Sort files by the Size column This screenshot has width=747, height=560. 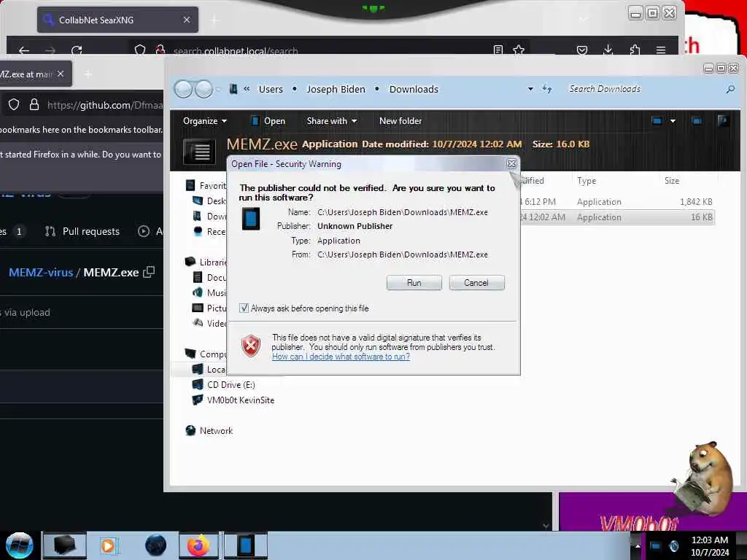pyautogui.click(x=672, y=181)
